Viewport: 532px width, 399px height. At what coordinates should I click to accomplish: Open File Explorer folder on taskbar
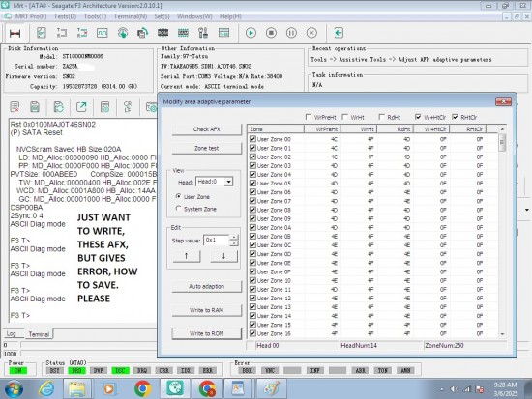(77, 388)
